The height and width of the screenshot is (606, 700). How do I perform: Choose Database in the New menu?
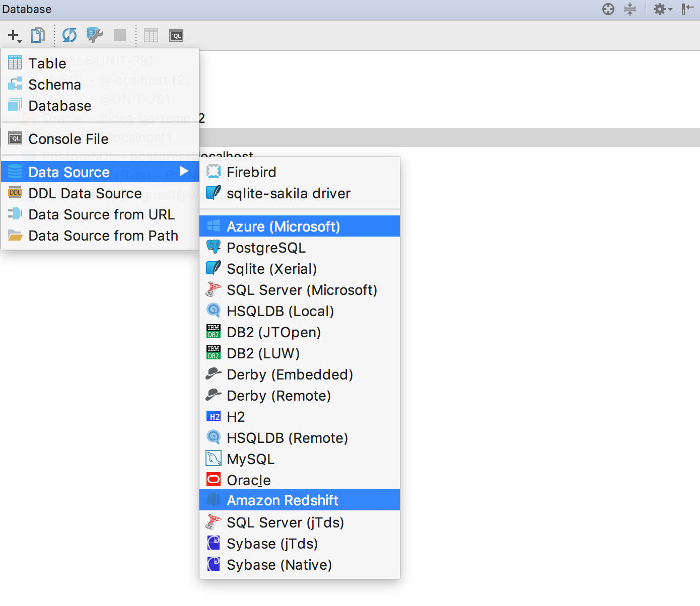point(100,106)
